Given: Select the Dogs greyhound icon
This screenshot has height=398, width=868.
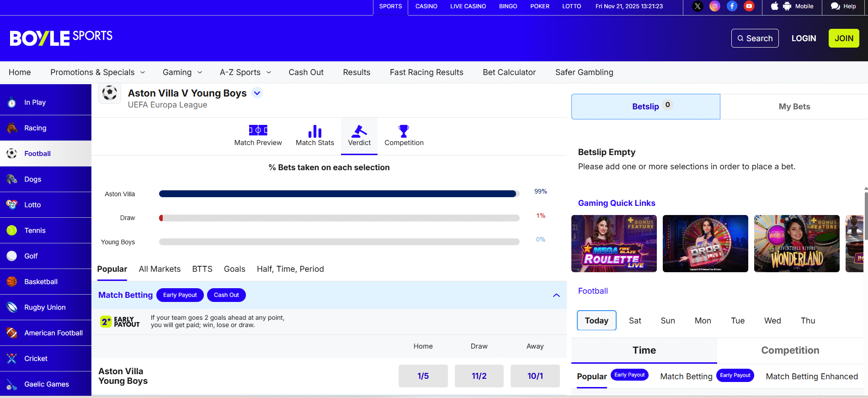Looking at the screenshot, I should point(12,179).
